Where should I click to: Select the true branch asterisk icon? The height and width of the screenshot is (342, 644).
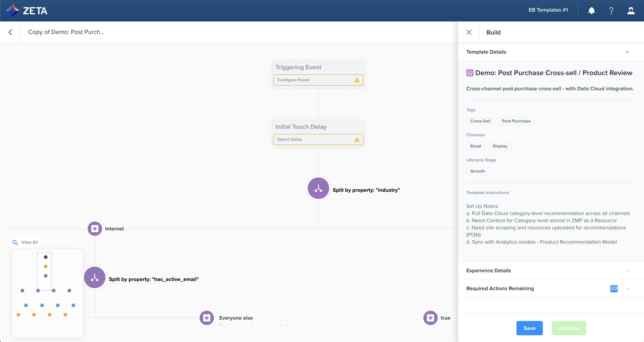[430, 318]
